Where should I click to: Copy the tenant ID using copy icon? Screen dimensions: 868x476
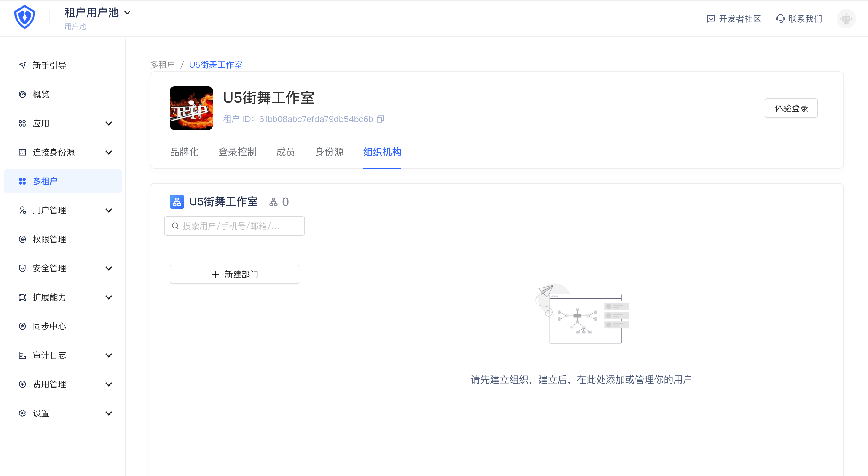[x=380, y=119]
